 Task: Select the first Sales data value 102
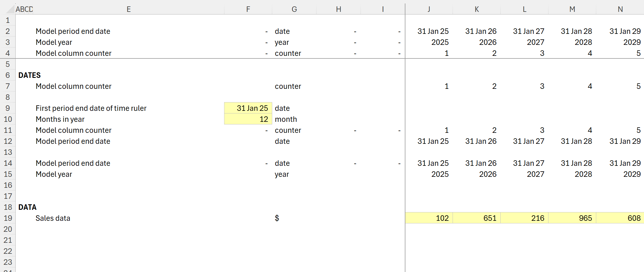pos(429,218)
